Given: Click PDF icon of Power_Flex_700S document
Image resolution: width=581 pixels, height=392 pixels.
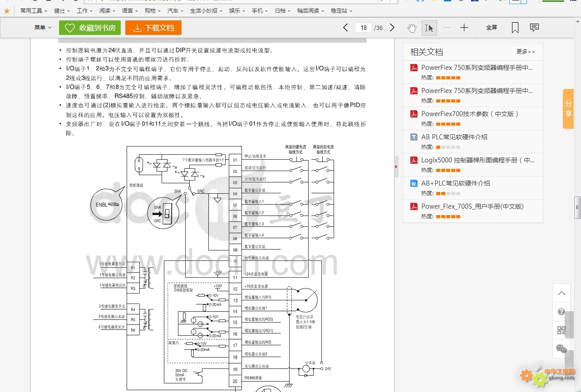Looking at the screenshot, I should 414,206.
